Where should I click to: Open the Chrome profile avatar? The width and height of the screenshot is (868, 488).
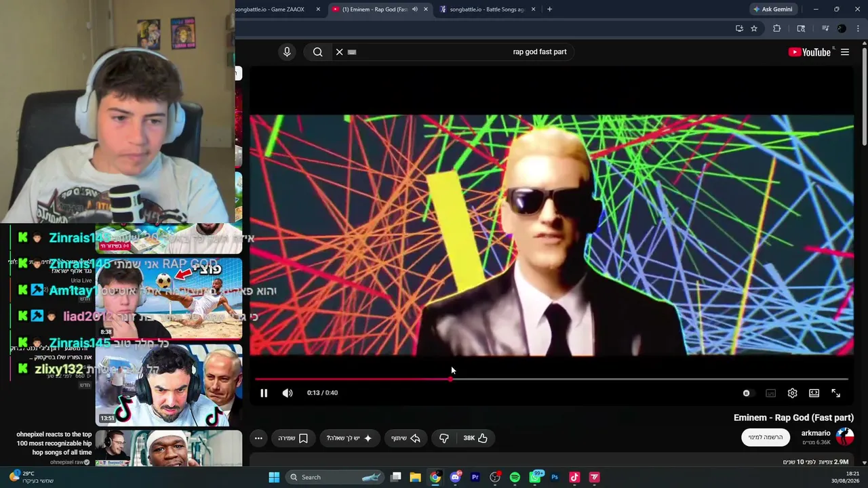click(x=842, y=28)
